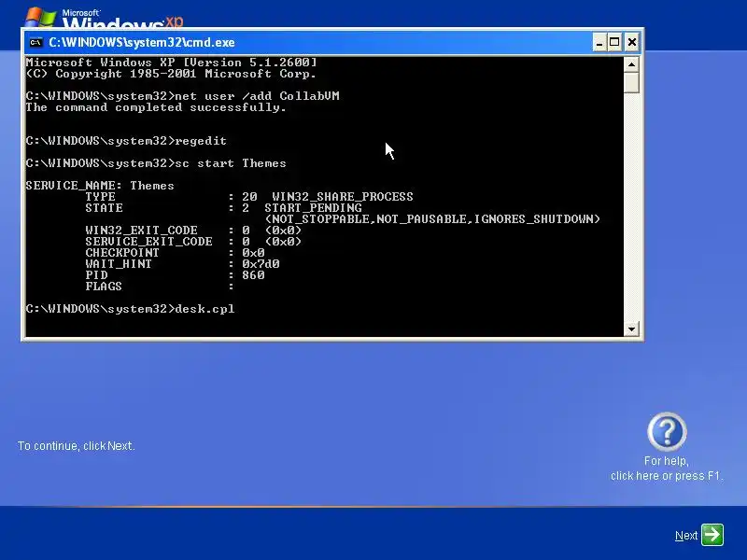Click the 'WIN32_SHARE_PROCESS' type value

(x=343, y=197)
